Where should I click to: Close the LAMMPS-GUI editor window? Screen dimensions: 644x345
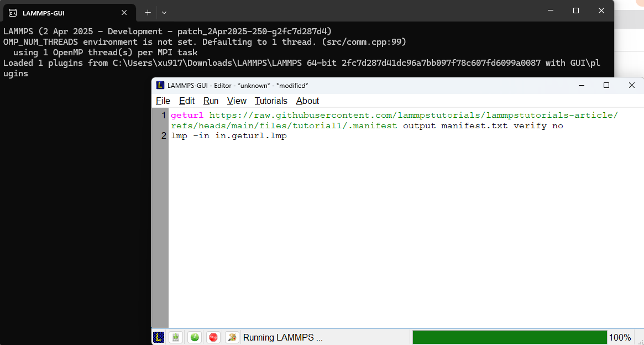632,85
